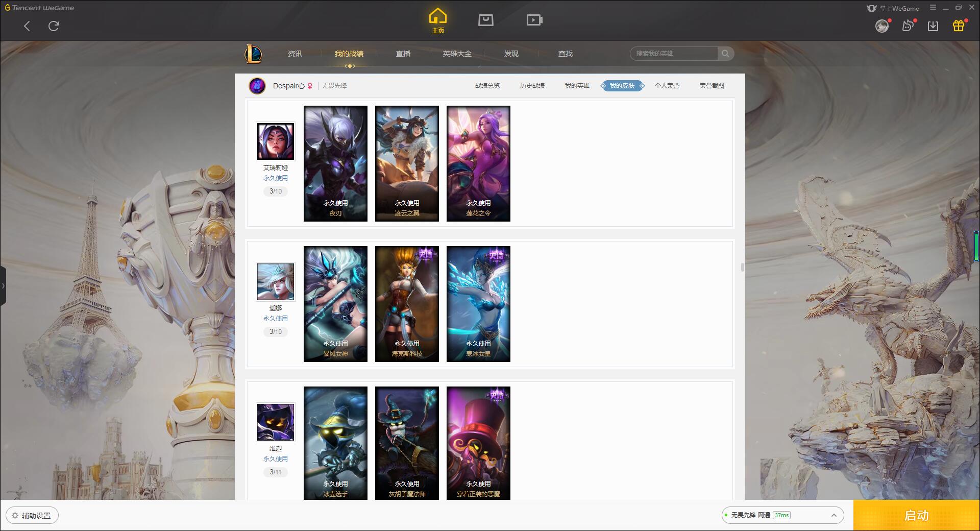980x531 pixels.
Task: Open the gift box icon
Action: 959,26
